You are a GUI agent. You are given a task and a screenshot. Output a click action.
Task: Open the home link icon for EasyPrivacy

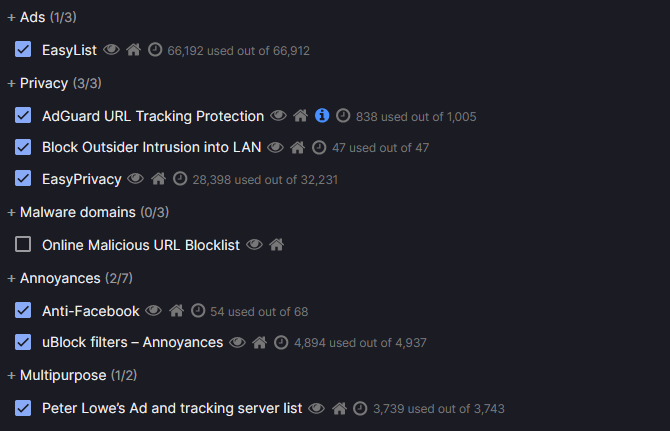tap(158, 179)
